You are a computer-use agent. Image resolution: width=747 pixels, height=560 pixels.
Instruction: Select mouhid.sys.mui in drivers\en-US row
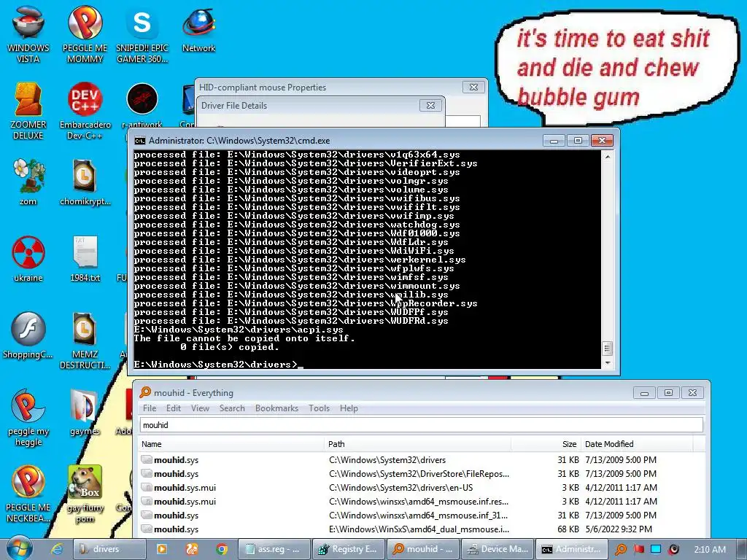(421, 488)
